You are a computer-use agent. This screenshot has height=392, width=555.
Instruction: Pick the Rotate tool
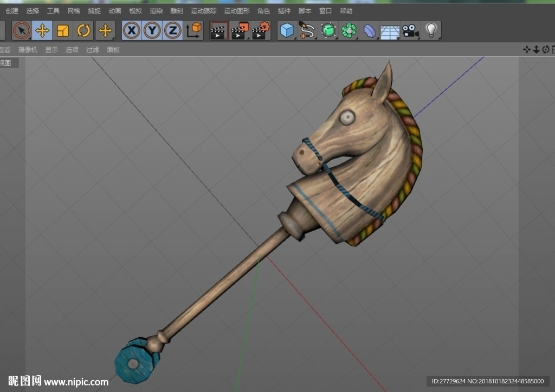click(x=83, y=30)
